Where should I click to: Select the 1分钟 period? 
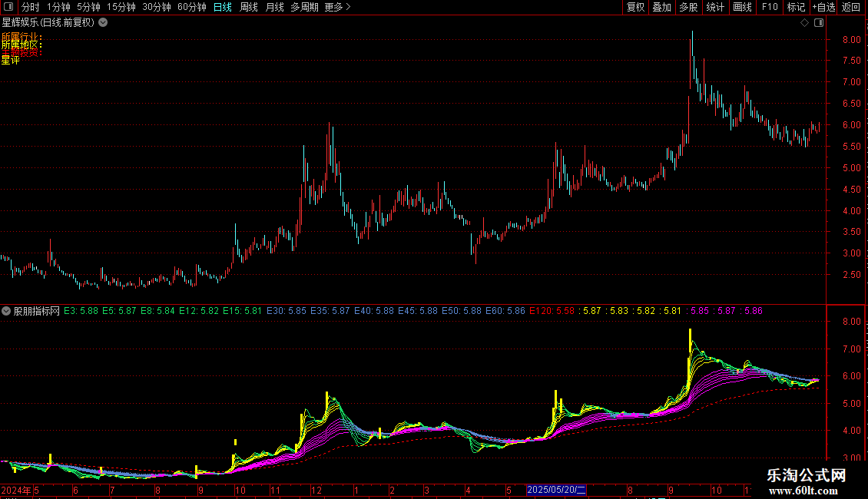[58, 7]
